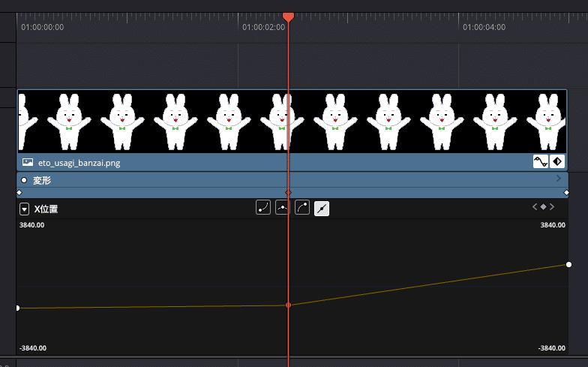The width and height of the screenshot is (588, 367).
Task: Apply ease in-and-out interpolation to keyframe
Action: click(x=282, y=207)
